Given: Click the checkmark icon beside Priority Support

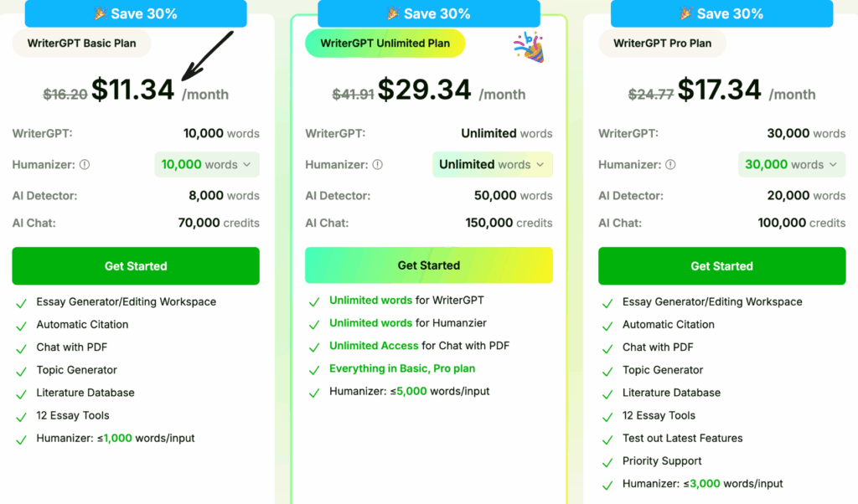Looking at the screenshot, I should coord(607,462).
